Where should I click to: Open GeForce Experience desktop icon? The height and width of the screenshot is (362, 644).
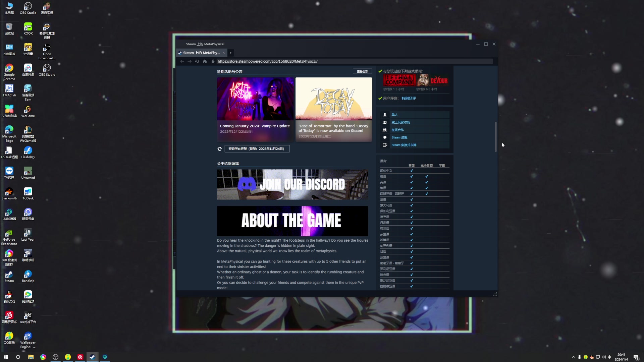(9, 237)
